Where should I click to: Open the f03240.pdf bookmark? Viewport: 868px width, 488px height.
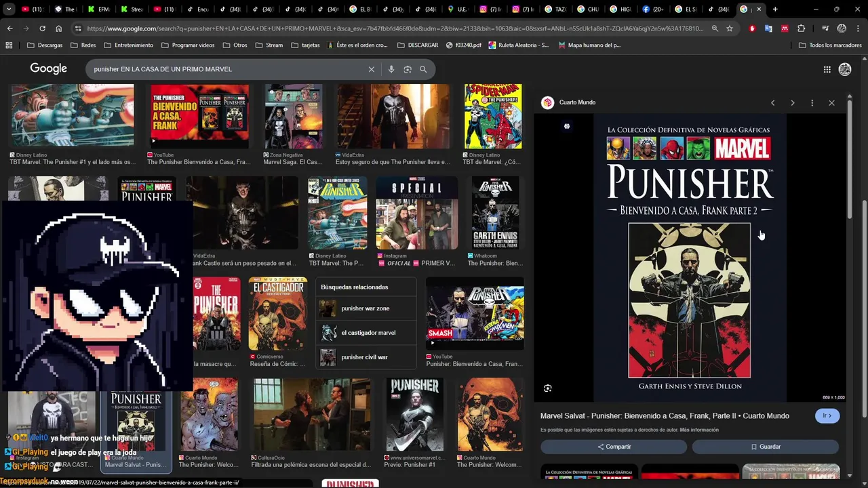point(464,45)
